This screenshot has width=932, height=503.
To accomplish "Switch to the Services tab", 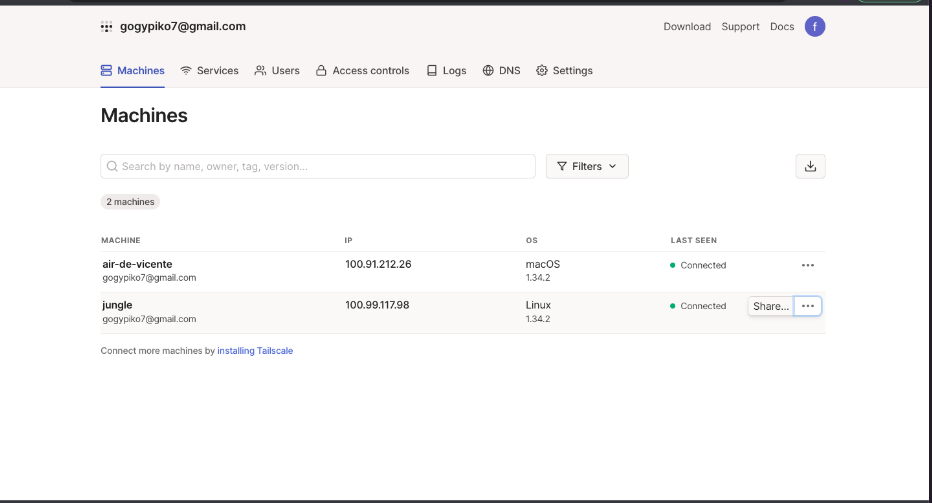I will (209, 71).
